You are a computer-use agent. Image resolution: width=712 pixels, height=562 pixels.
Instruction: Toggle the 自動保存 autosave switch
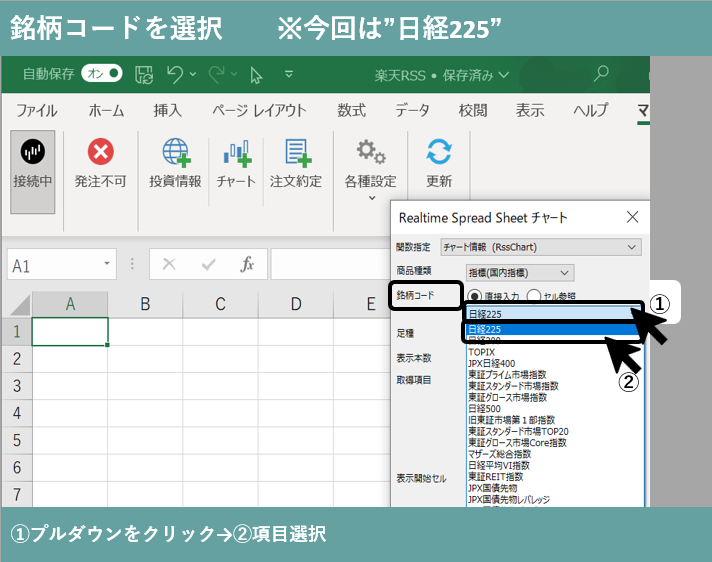(x=102, y=73)
